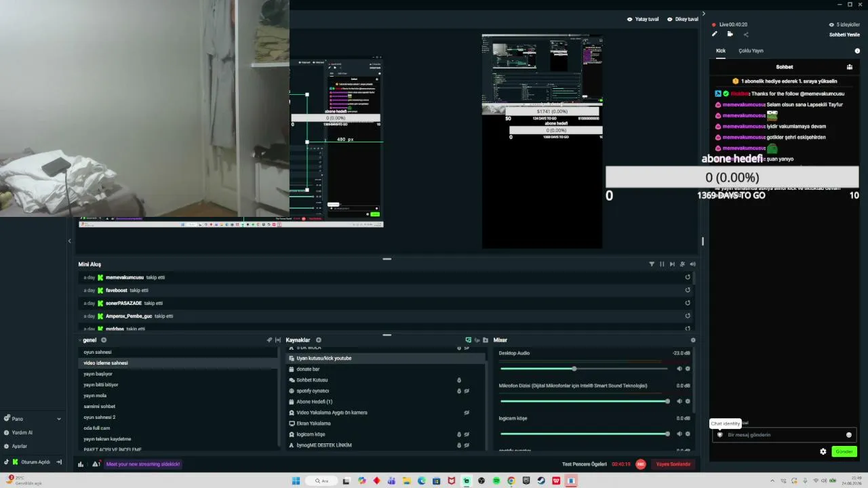868x488 pixels.
Task: Mute logicam köşe in the Mixer
Action: tap(679, 434)
